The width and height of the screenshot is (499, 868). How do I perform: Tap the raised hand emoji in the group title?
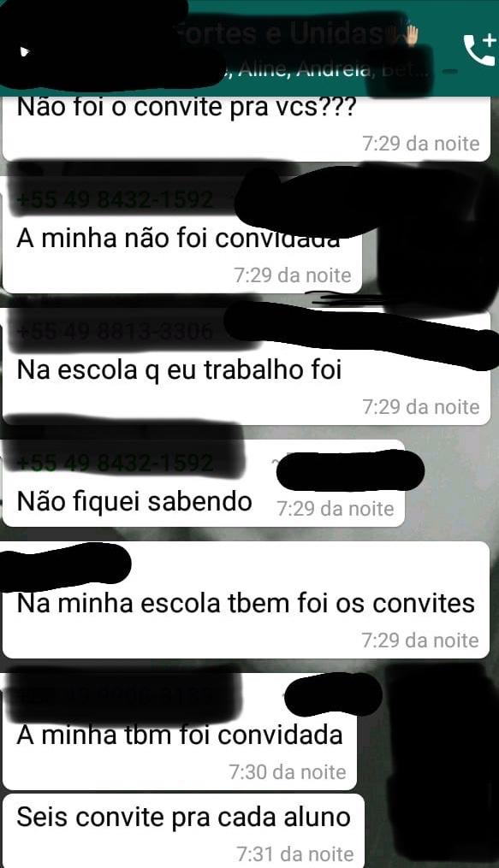[x=410, y=34]
